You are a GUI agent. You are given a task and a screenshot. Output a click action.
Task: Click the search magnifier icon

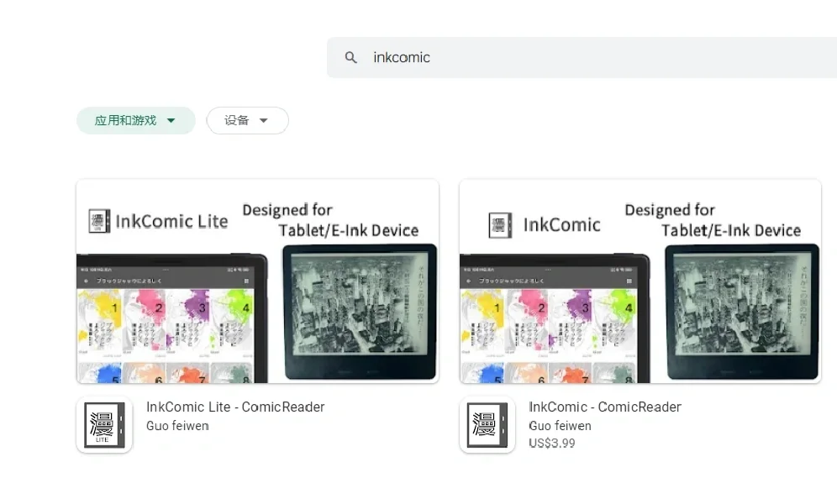[351, 58]
